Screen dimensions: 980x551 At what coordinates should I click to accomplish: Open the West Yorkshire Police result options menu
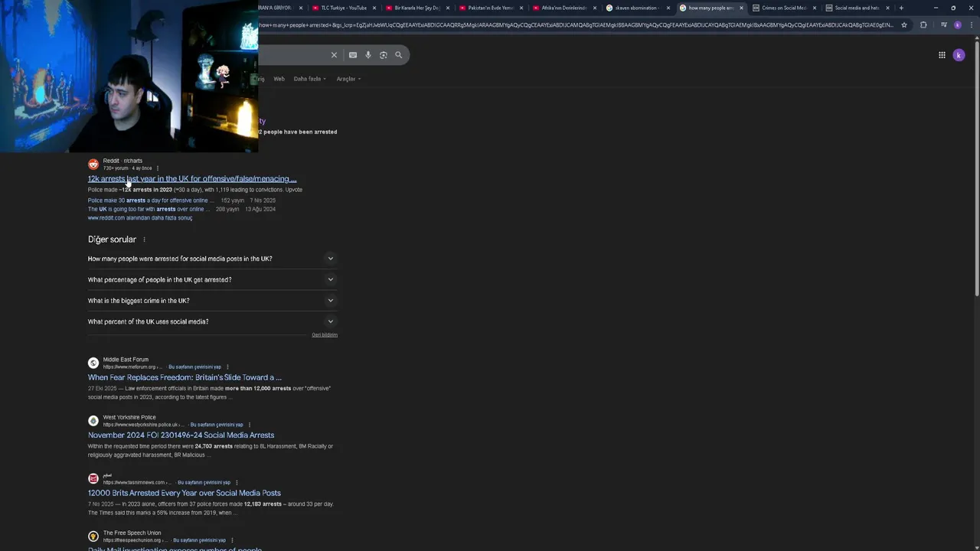click(x=250, y=425)
